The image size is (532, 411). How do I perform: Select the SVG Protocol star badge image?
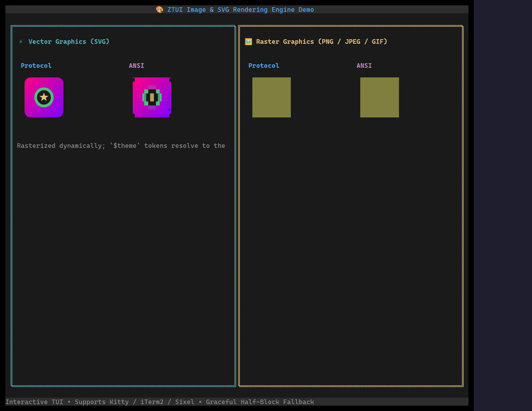pyautogui.click(x=44, y=97)
